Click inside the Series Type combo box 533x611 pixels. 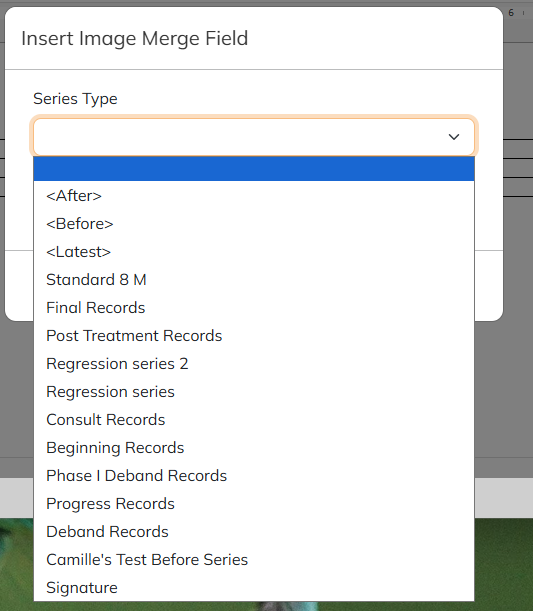point(254,137)
